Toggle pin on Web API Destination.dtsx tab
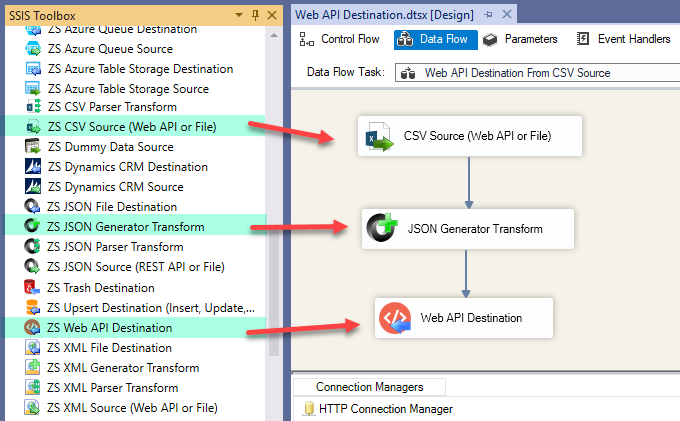Viewport: 680px width, 421px height. point(489,14)
